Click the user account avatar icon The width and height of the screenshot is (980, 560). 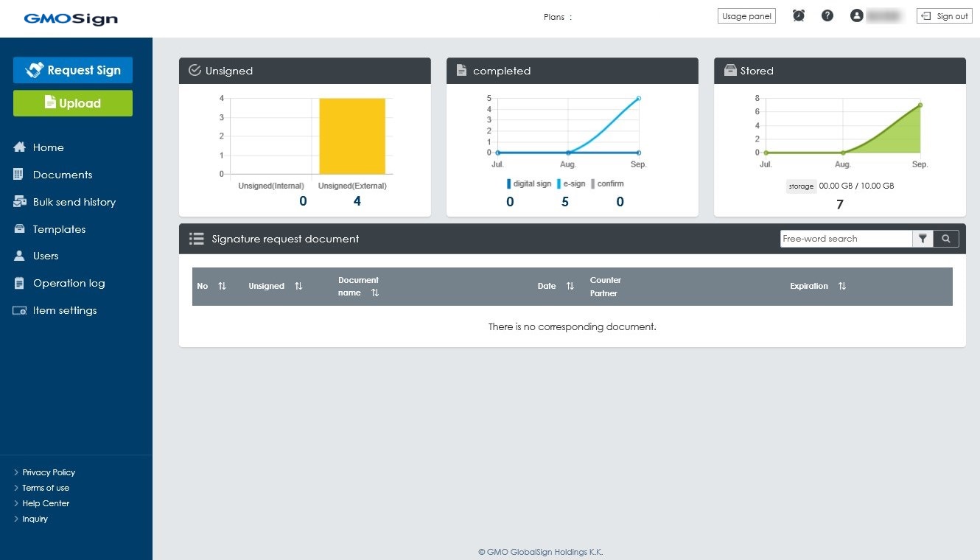coord(856,15)
